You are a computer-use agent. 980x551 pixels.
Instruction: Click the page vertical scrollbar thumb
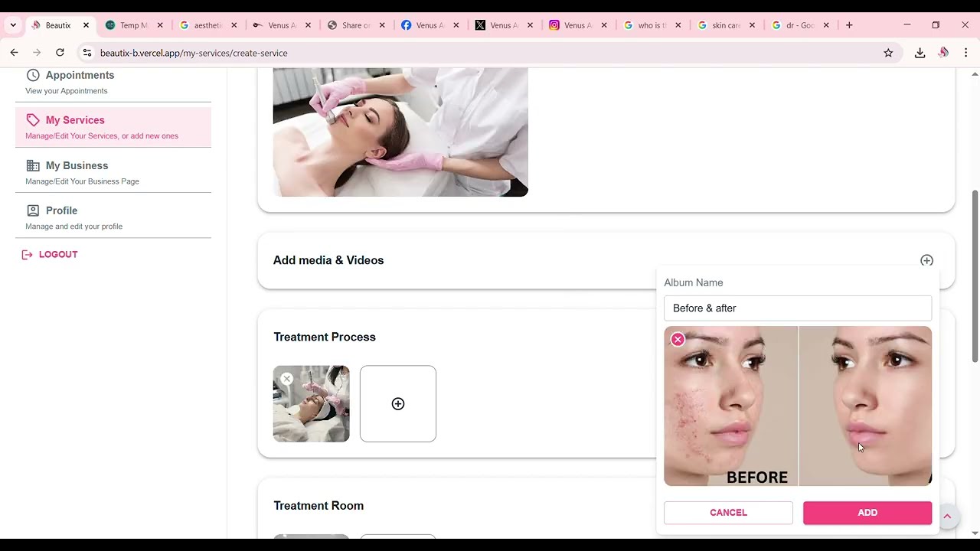975,276
